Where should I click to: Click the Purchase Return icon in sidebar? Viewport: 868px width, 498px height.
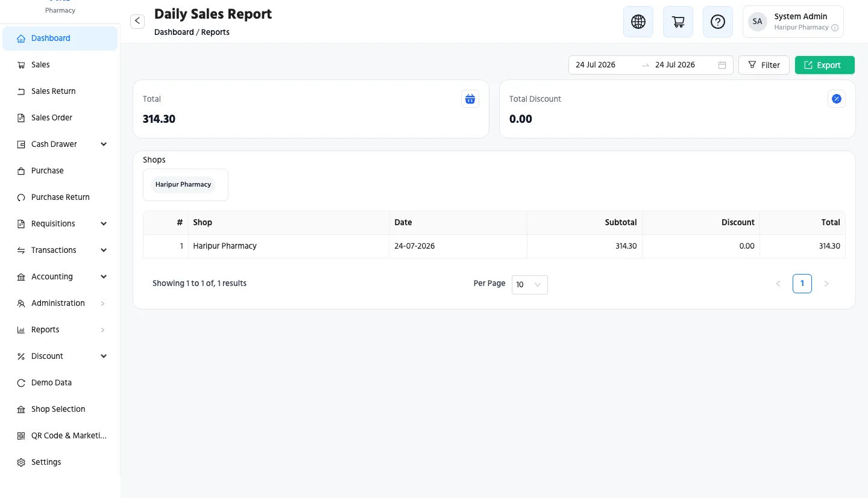[x=21, y=198]
